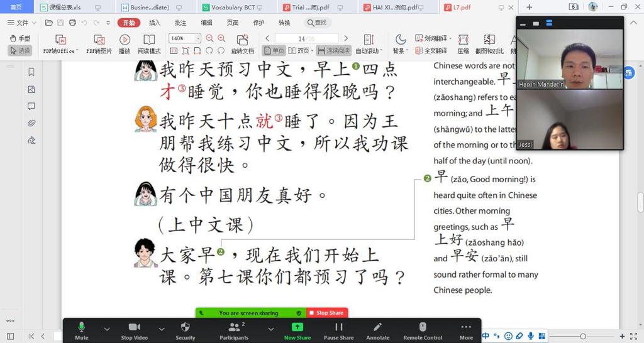Open the thumbnail panel in sidebar
The image size is (644, 343).
[x=31, y=89]
